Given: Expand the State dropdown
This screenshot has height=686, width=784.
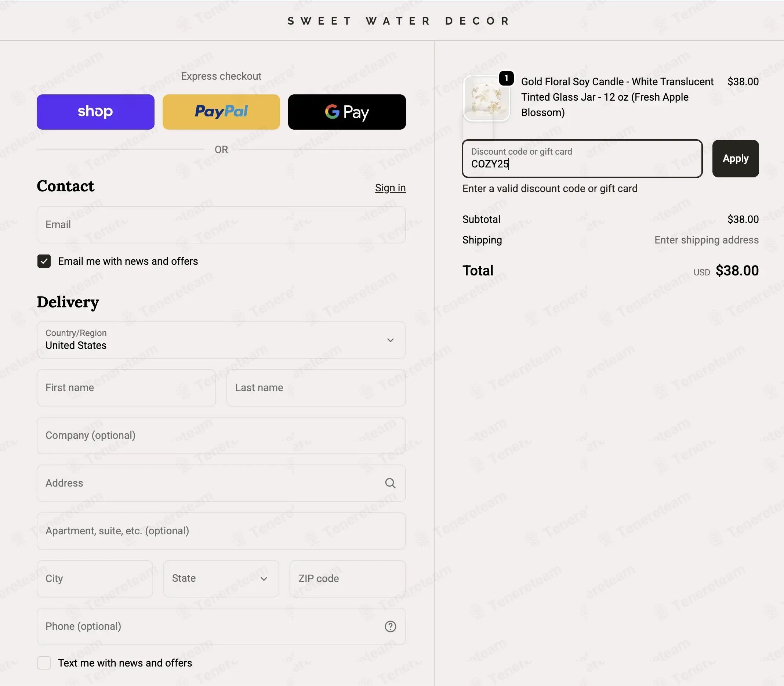Looking at the screenshot, I should 221,578.
